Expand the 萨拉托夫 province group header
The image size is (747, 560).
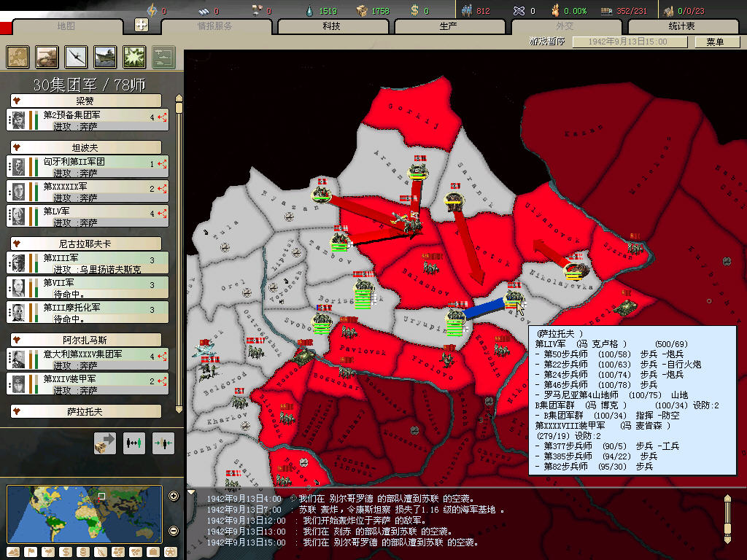click(85, 411)
